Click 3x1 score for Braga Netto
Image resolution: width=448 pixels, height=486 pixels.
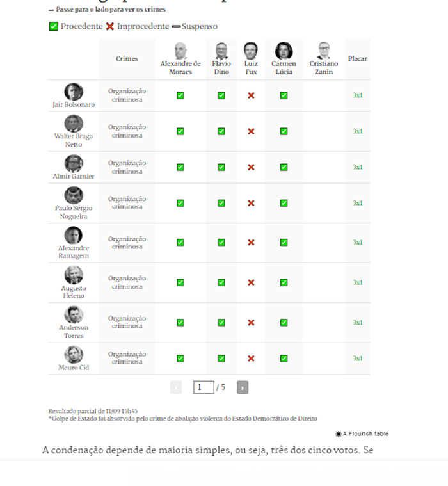click(x=358, y=131)
